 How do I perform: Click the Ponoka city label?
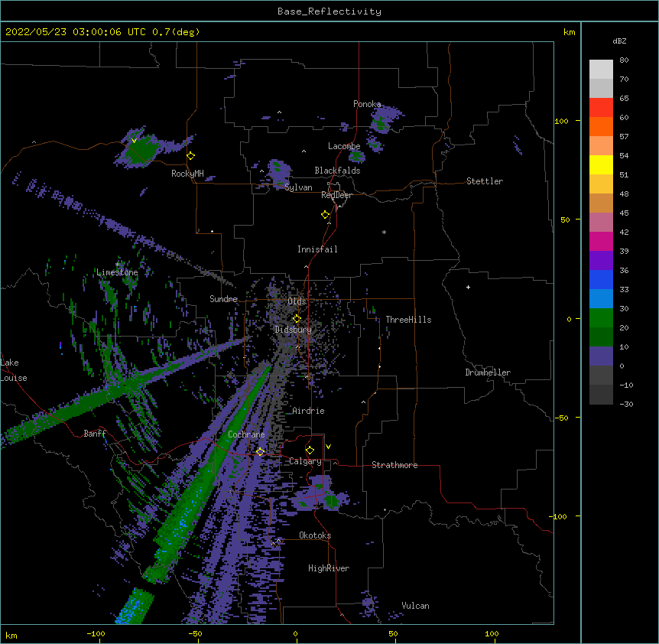pos(367,104)
